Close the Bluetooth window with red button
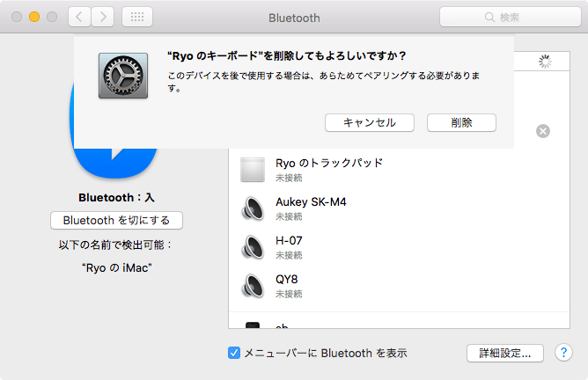Image resolution: width=588 pixels, height=380 pixels. point(18,17)
